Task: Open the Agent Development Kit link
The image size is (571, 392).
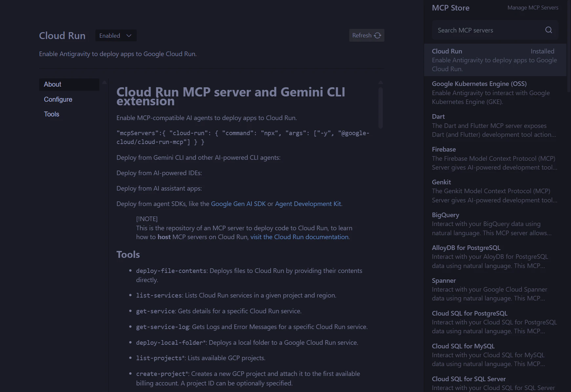Action: point(308,204)
